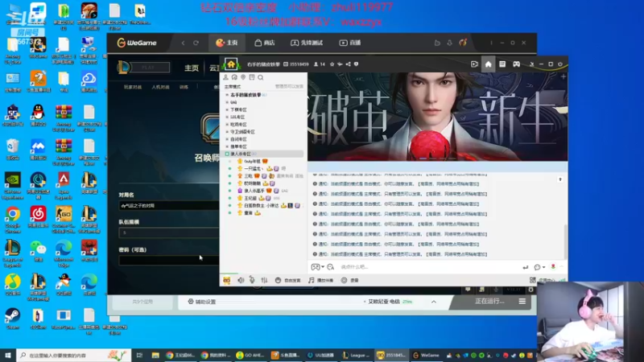Image resolution: width=644 pixels, height=362 pixels.
Task: Select user 王纪超 in member list
Action: pos(250,198)
